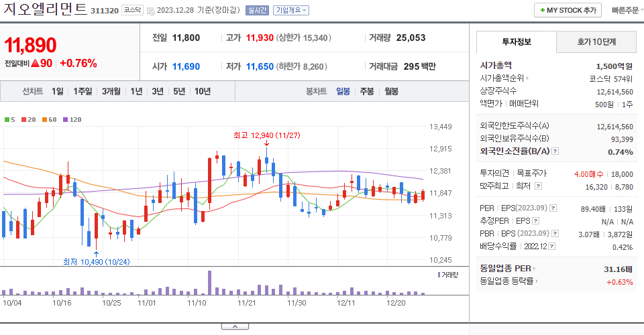Click the 10/25 date on the axis
The image size is (644, 335).
(111, 303)
